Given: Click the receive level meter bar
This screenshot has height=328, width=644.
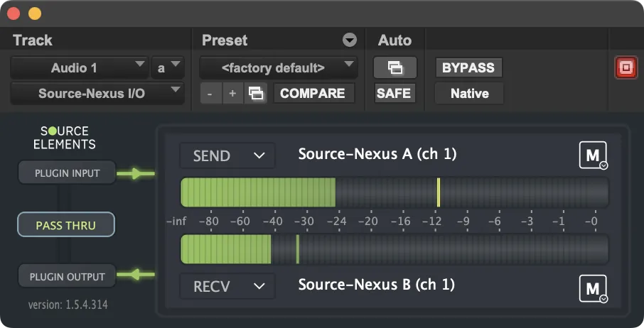Looking at the screenshot, I should 395,249.
